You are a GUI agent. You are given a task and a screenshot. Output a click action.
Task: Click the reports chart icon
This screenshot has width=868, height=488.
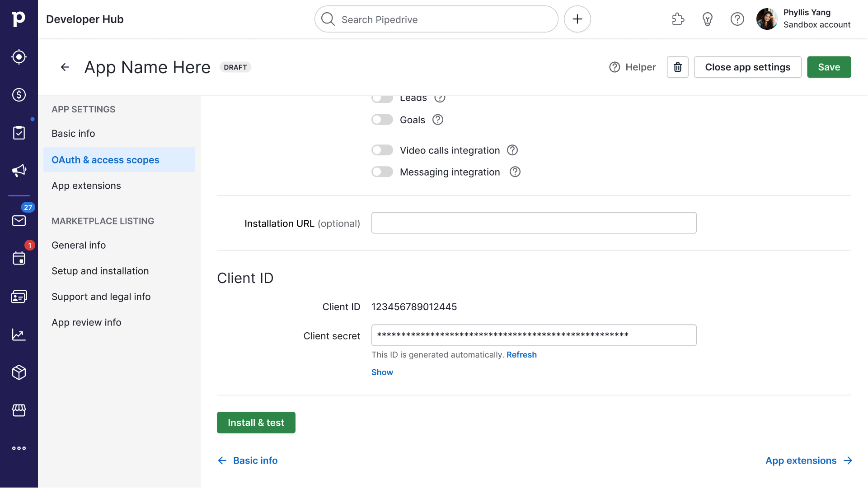pos(19,334)
